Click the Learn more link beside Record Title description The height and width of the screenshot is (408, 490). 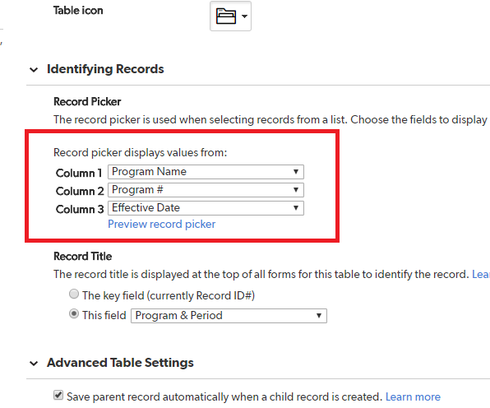pyautogui.click(x=481, y=274)
